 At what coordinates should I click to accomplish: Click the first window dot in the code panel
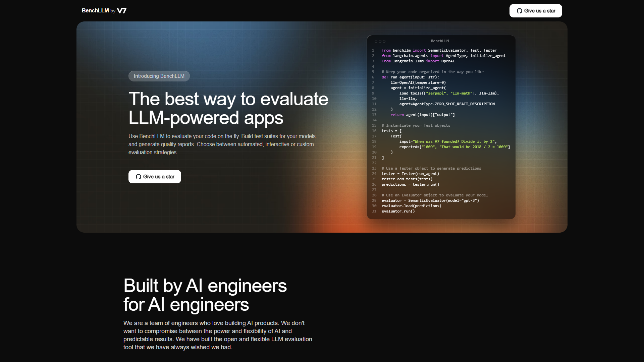coord(376,41)
